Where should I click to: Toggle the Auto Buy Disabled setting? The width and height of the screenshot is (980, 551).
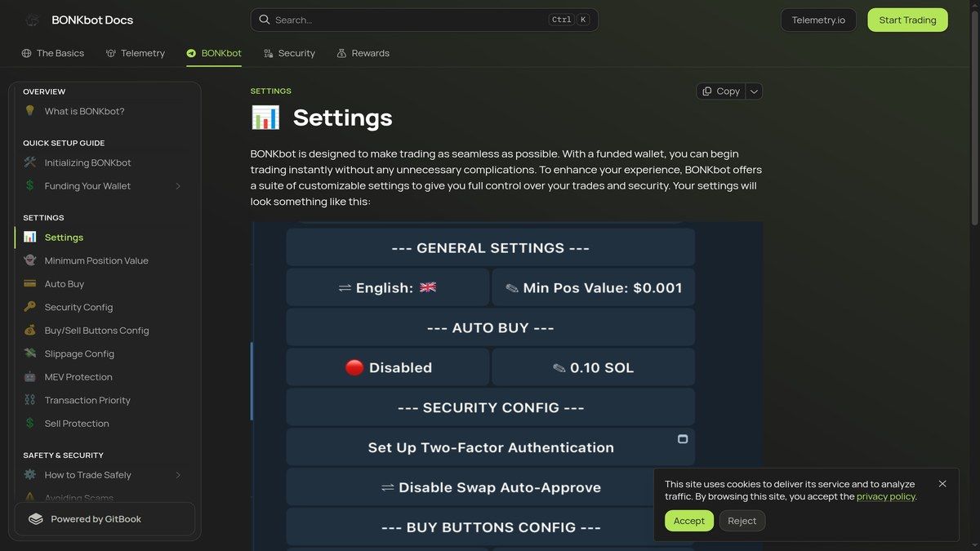(387, 367)
